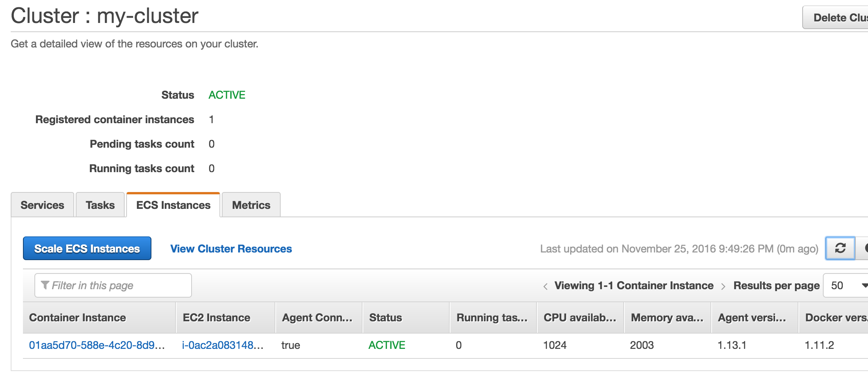Sort by CPU available column header

pos(580,317)
